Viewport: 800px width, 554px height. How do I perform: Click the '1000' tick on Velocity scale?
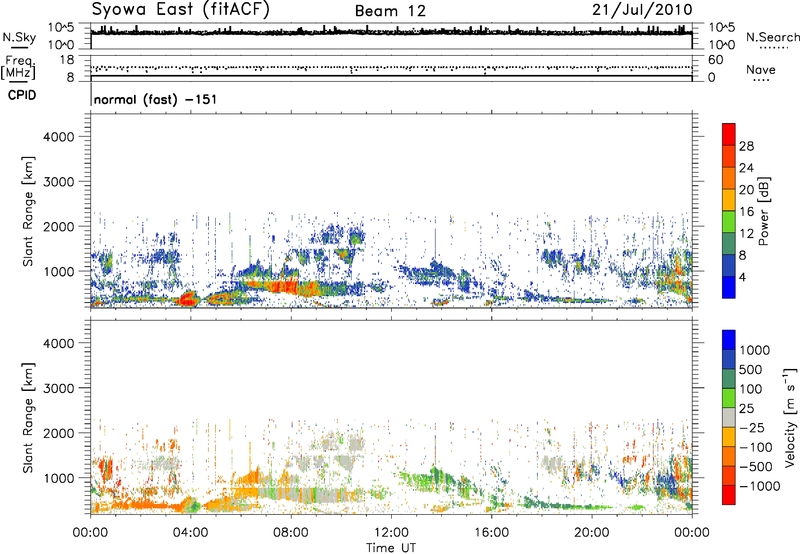pos(754,350)
